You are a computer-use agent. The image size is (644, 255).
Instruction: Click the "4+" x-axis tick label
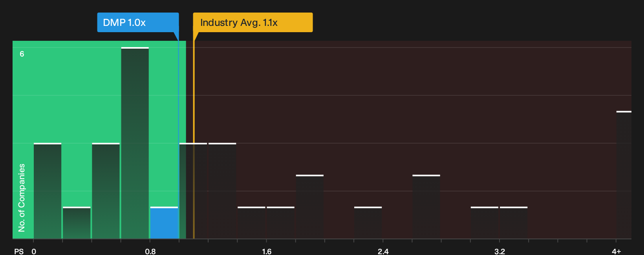pos(617,251)
